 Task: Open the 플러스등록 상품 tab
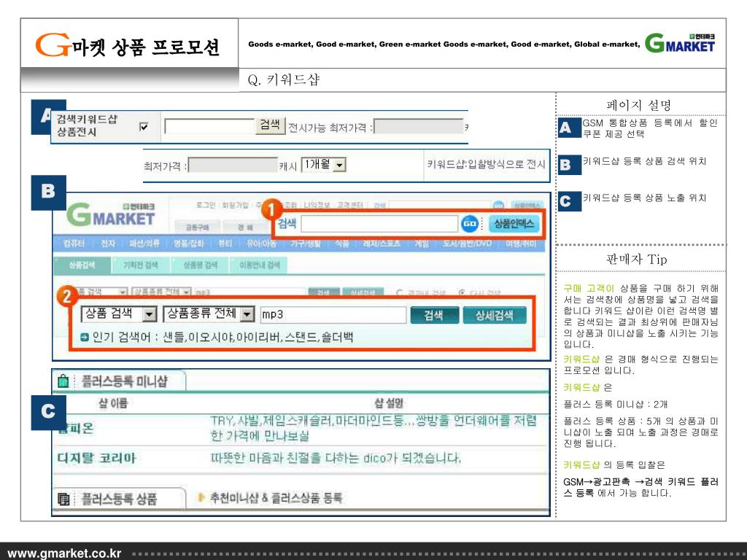(x=119, y=499)
